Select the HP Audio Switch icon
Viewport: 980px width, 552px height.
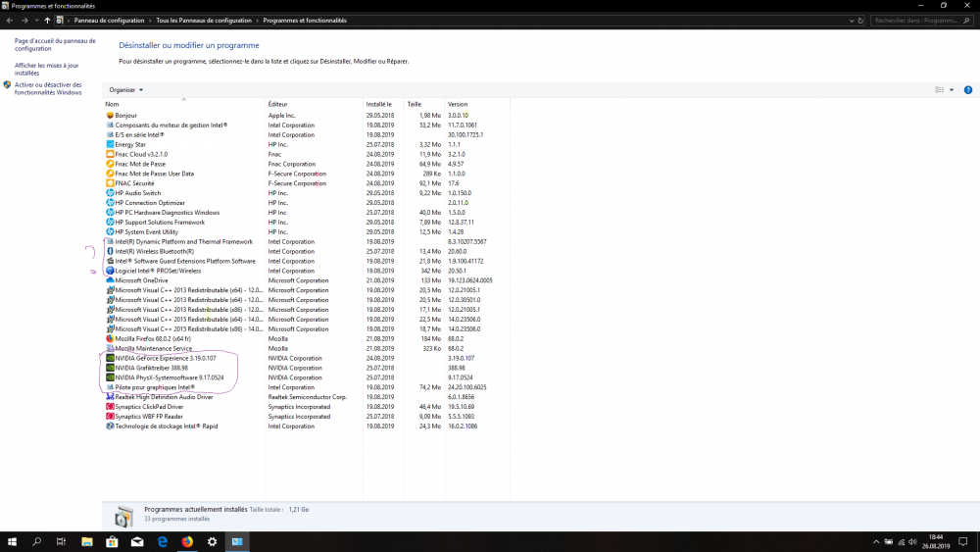coord(110,192)
